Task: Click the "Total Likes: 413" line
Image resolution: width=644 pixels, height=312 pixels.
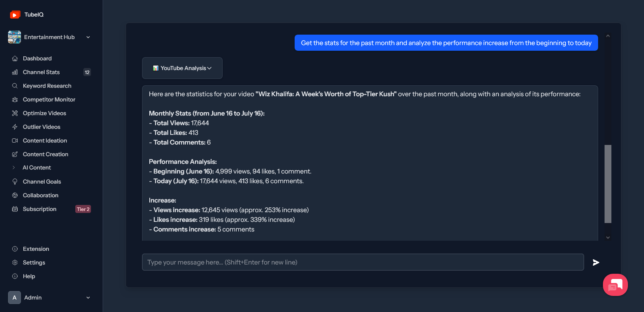Action: (173, 133)
